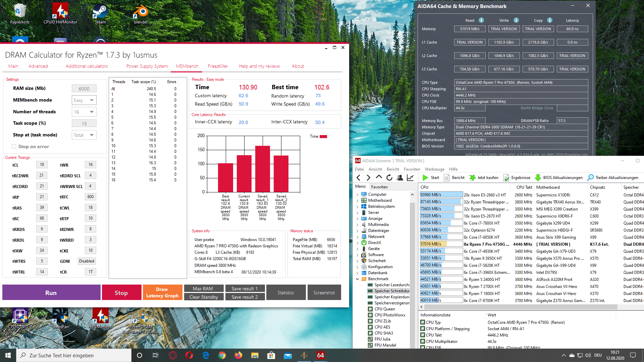The width and height of the screenshot is (644, 362).
Task: Click Copy info icon in benchmark window
Action: pos(549,20)
